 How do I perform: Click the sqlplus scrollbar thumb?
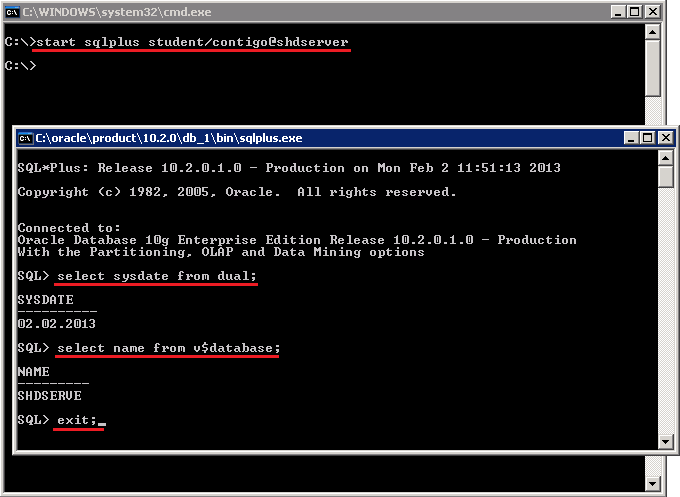[x=666, y=177]
